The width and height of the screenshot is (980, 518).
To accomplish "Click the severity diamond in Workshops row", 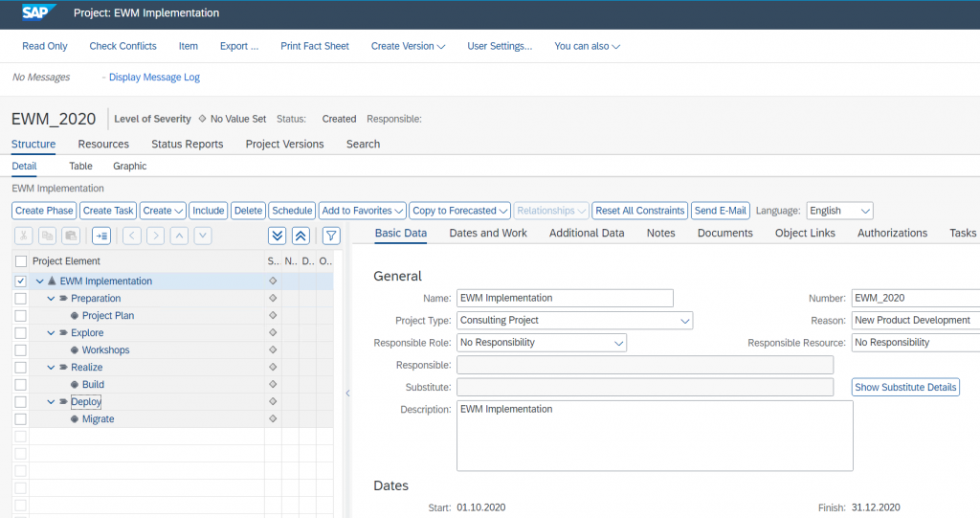I will [x=273, y=349].
